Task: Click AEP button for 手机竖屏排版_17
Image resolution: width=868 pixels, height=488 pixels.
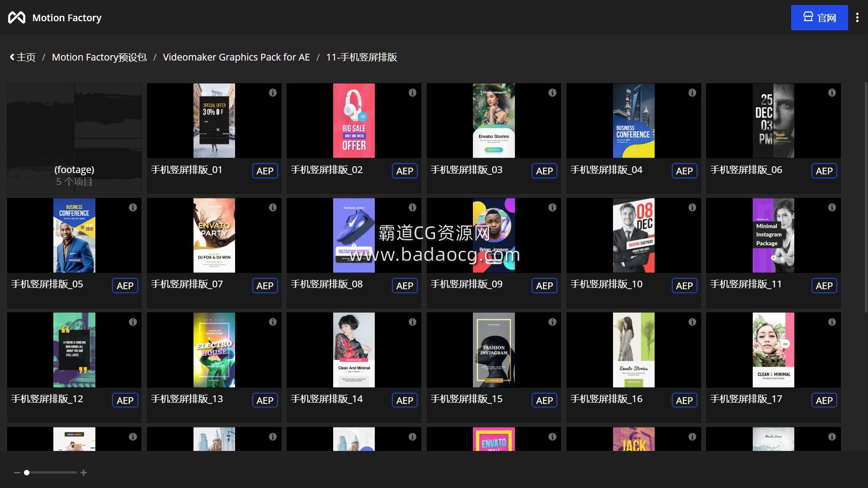Action: pos(824,400)
